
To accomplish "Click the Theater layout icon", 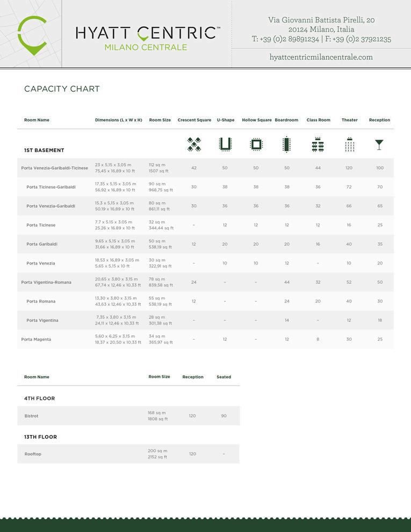I will 350,145.
